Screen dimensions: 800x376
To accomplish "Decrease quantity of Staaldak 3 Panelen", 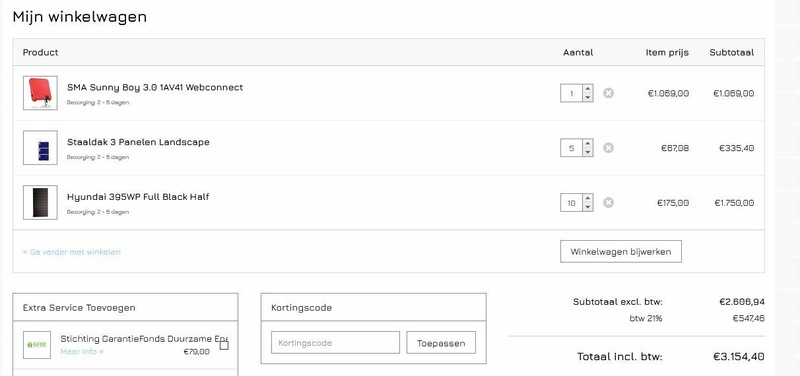I will click(588, 152).
